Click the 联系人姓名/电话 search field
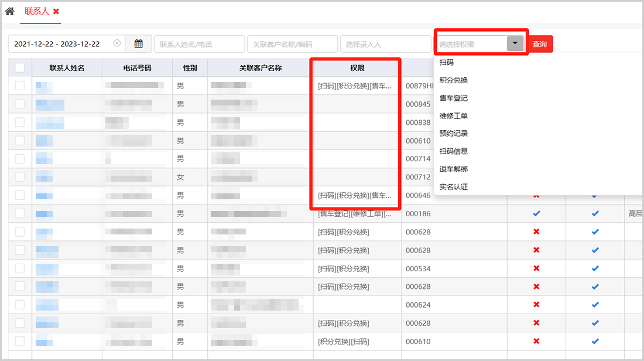This screenshot has height=361, width=644. 199,44
